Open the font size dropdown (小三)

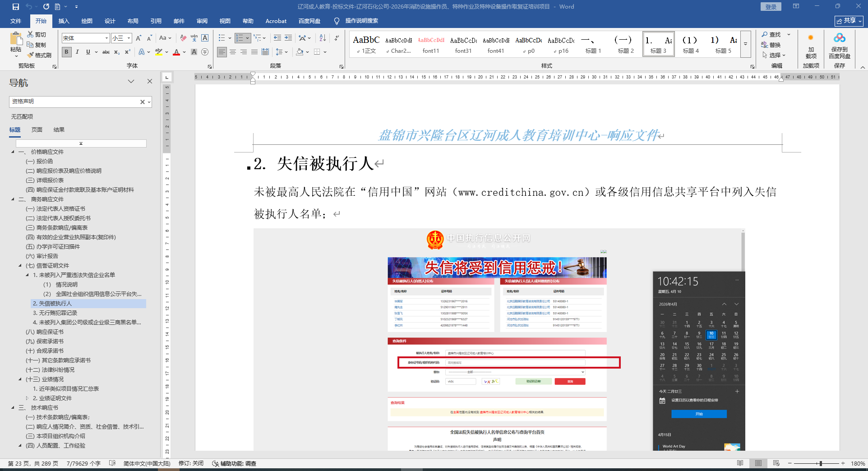coord(129,38)
